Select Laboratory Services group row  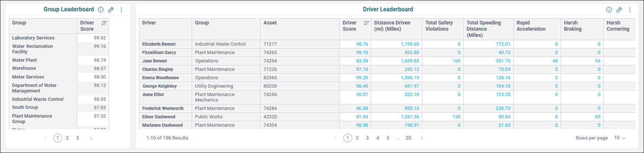click(33, 38)
